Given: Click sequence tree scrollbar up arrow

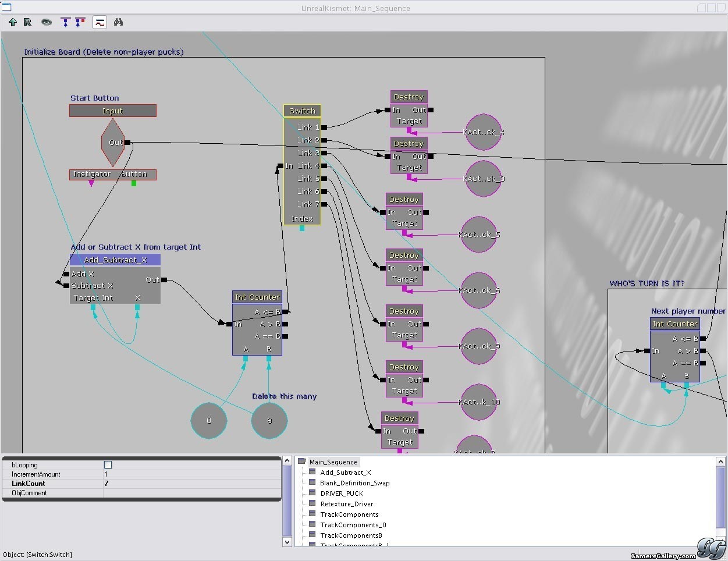Looking at the screenshot, I should tap(721, 461).
